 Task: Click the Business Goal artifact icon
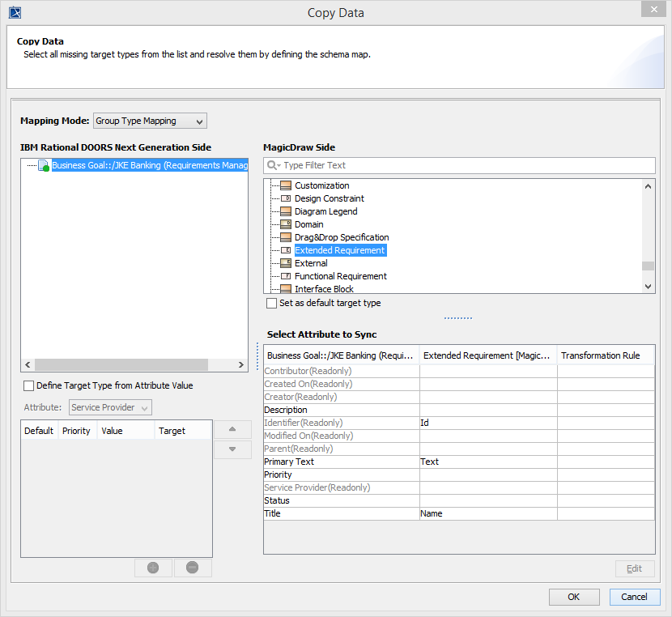(45, 165)
